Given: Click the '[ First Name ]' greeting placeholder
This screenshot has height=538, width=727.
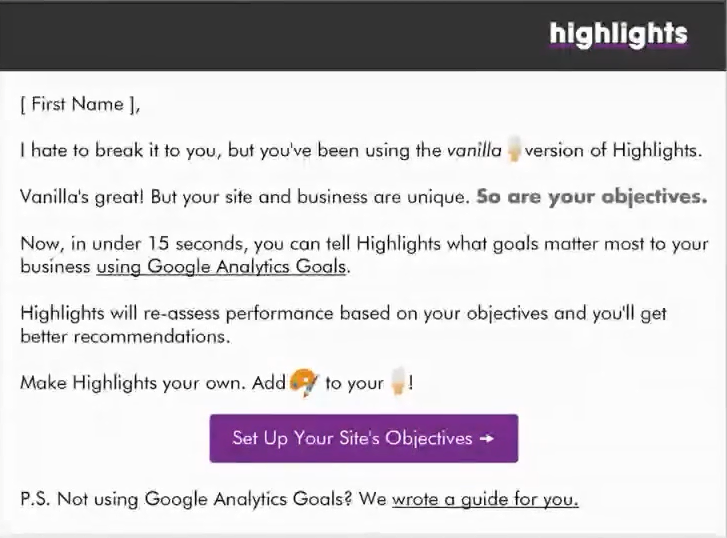Looking at the screenshot, I should pyautogui.click(x=80, y=104).
